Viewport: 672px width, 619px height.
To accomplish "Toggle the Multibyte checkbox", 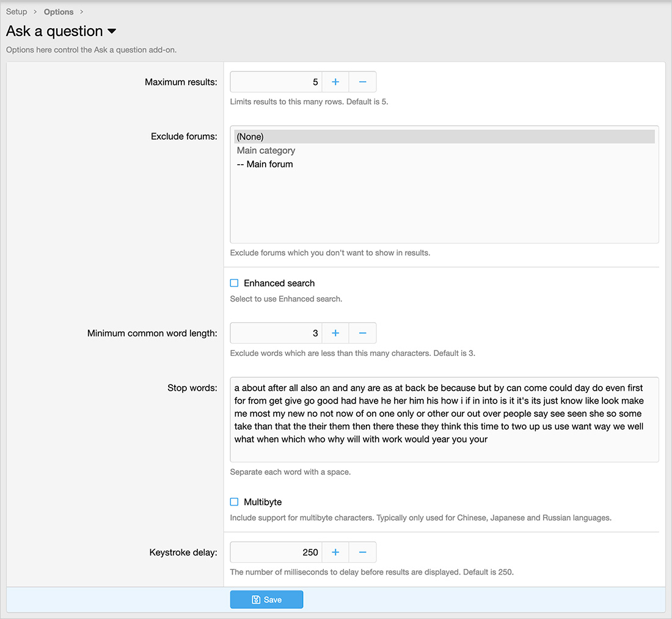I will pyautogui.click(x=234, y=502).
